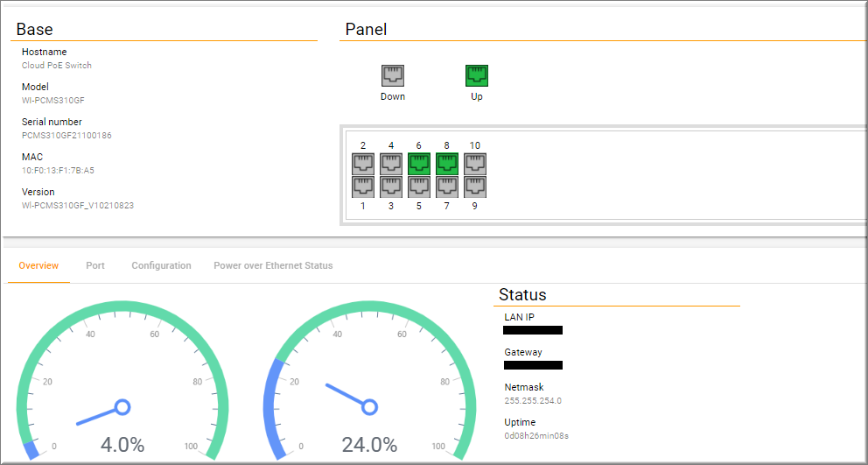Click the Down legend port icon
868x465 pixels.
coord(393,75)
